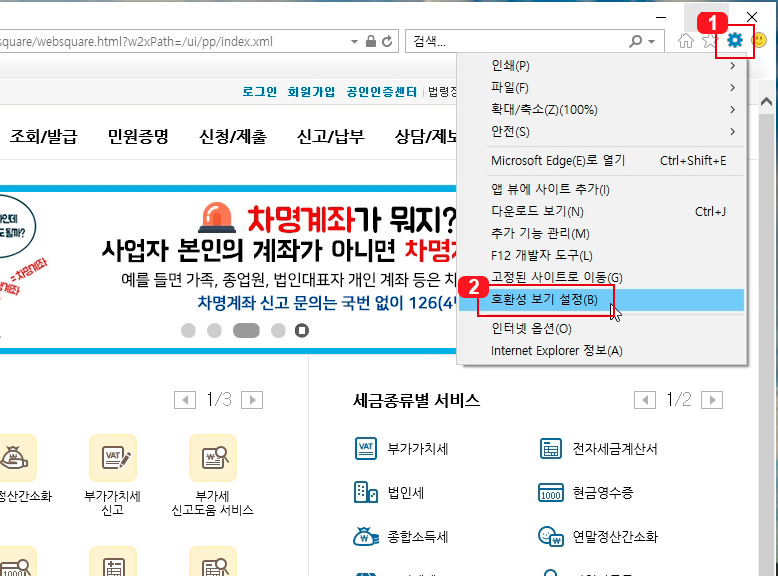
Task: Click the 종합소득세 text link
Action: pyautogui.click(x=418, y=537)
